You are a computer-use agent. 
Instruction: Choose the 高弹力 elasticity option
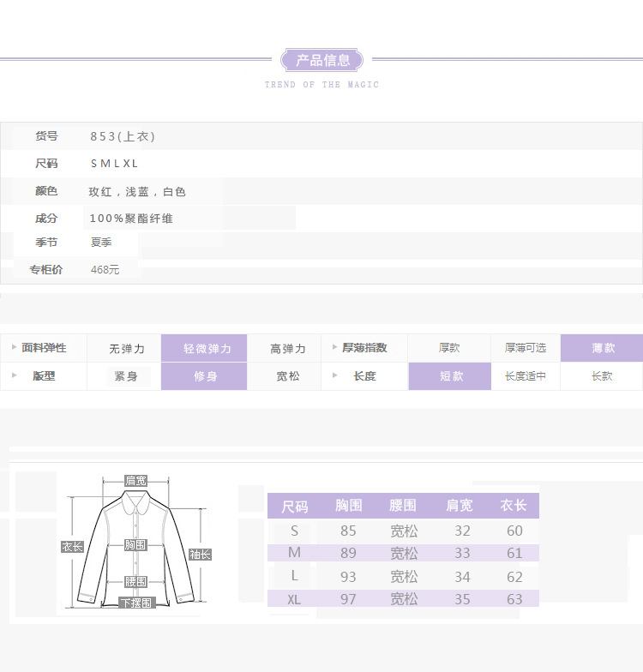pos(287,349)
